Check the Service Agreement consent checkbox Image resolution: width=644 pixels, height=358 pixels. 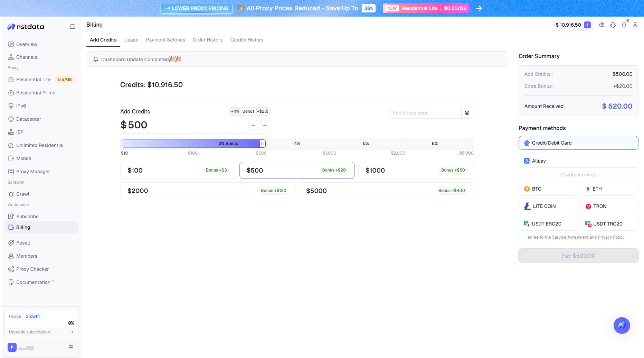(x=521, y=237)
